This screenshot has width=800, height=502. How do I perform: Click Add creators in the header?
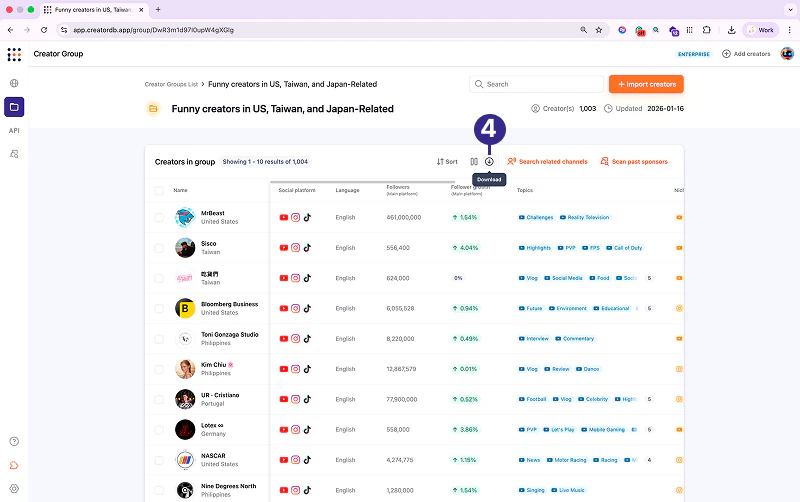point(746,54)
